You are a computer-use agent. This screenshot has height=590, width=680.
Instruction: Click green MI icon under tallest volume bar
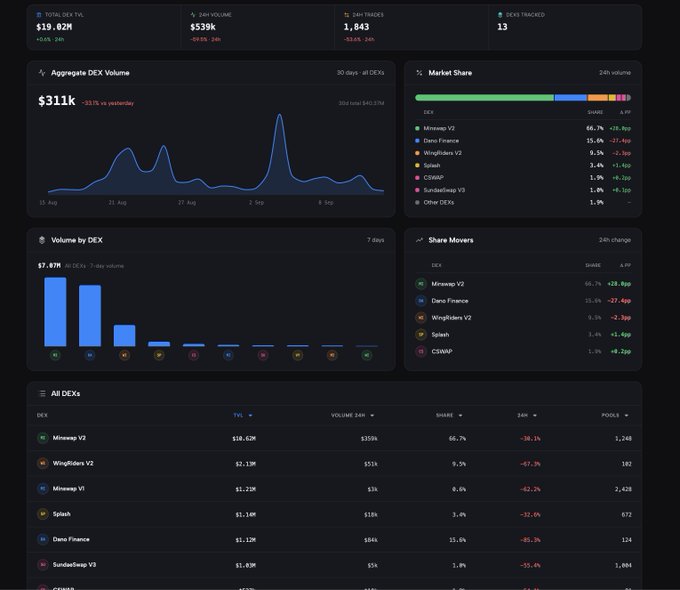point(55,355)
